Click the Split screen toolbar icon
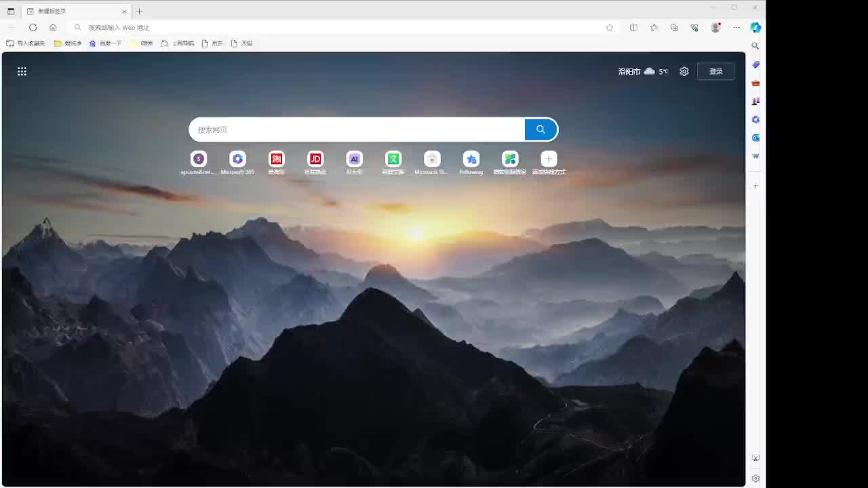Viewport: 868px width, 488px height. 633,28
